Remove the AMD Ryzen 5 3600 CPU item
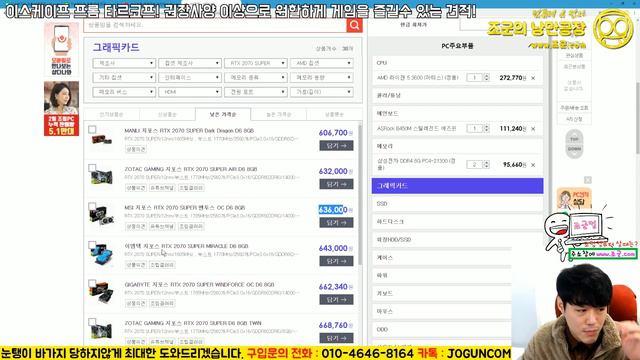Image resolution: width=640 pixels, height=360 pixels. point(533,78)
